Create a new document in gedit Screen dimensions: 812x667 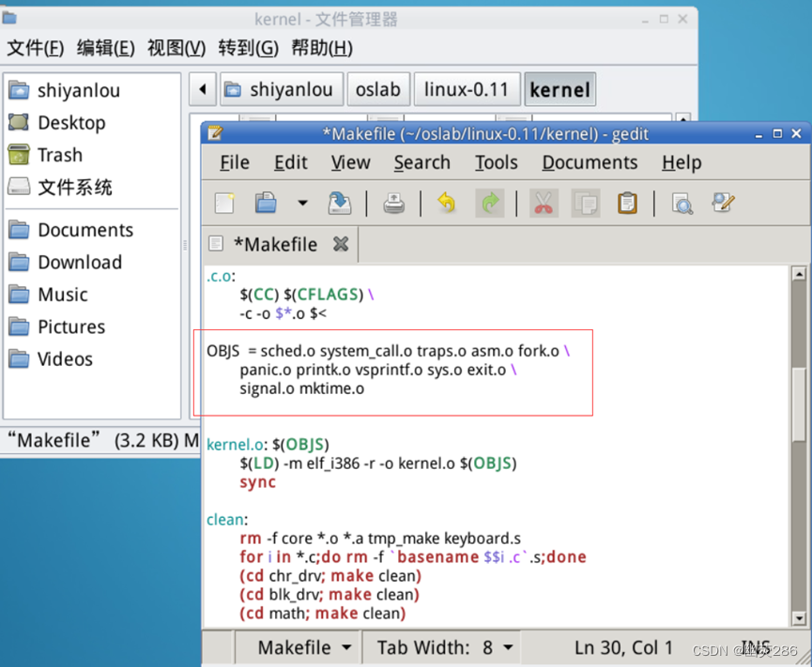pos(223,203)
